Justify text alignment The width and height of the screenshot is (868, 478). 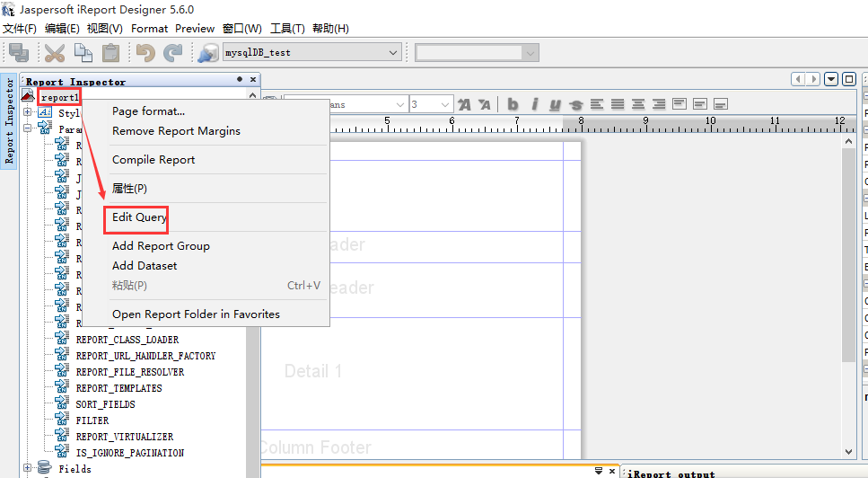click(618, 103)
